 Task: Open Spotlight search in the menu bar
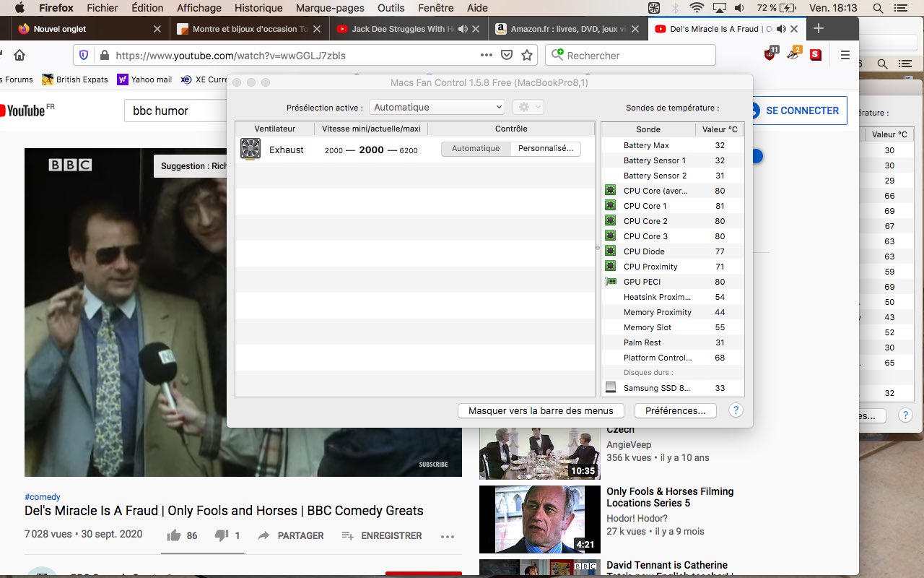point(878,8)
